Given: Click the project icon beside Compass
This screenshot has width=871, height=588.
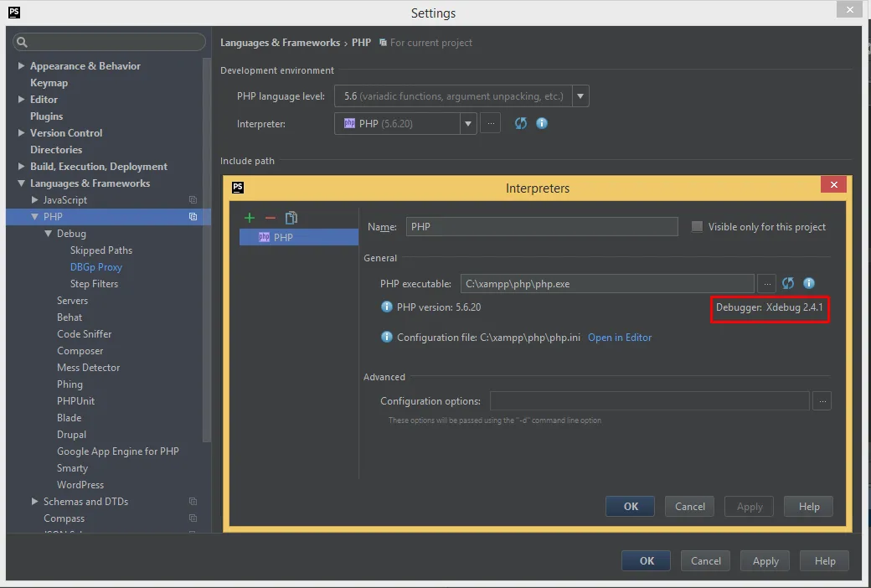Looking at the screenshot, I should pos(193,518).
